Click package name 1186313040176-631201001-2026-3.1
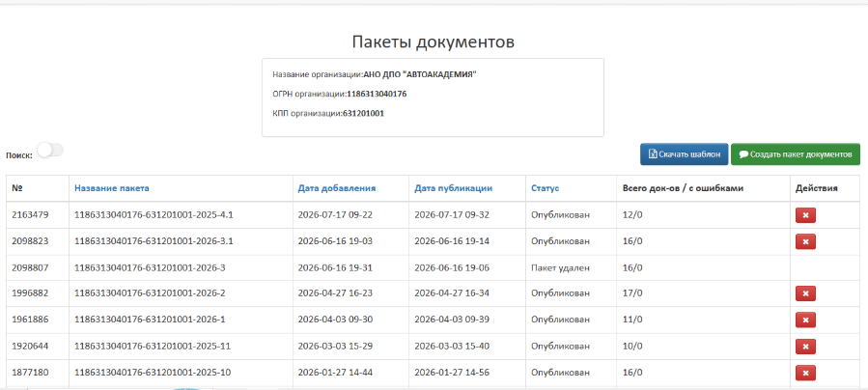 154,241
